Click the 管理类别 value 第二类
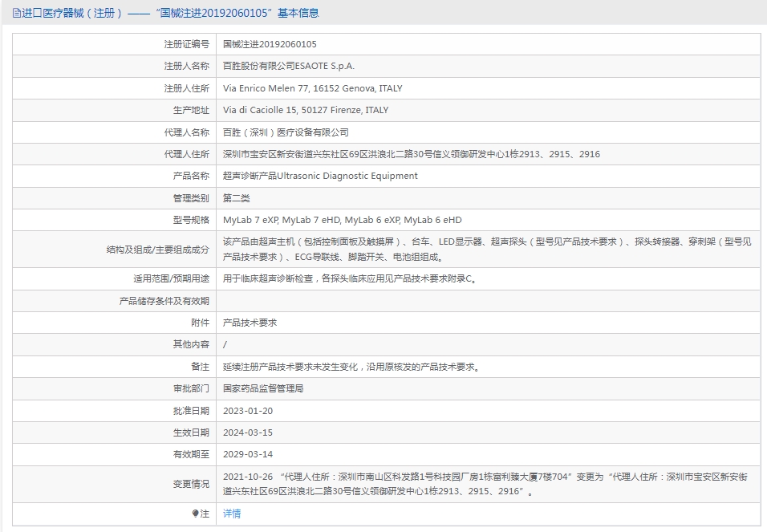This screenshot has width=767, height=532. click(x=237, y=197)
